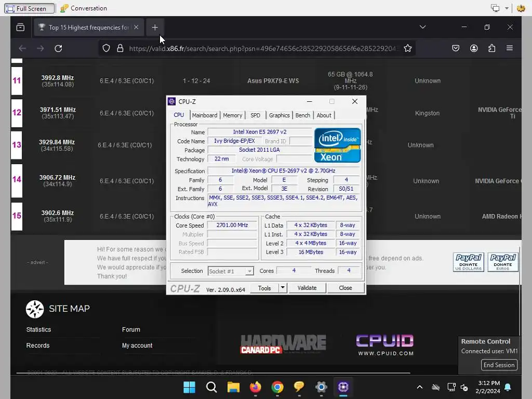Go back to the previous page
This screenshot has width=532, height=399.
tap(22, 48)
